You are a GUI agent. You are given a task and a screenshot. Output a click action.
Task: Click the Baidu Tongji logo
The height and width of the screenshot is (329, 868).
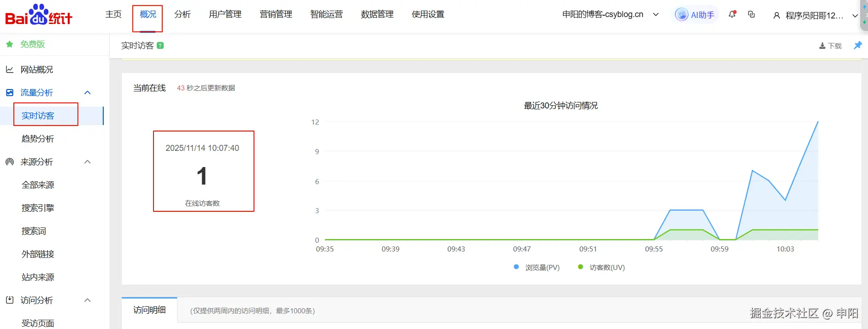[39, 15]
